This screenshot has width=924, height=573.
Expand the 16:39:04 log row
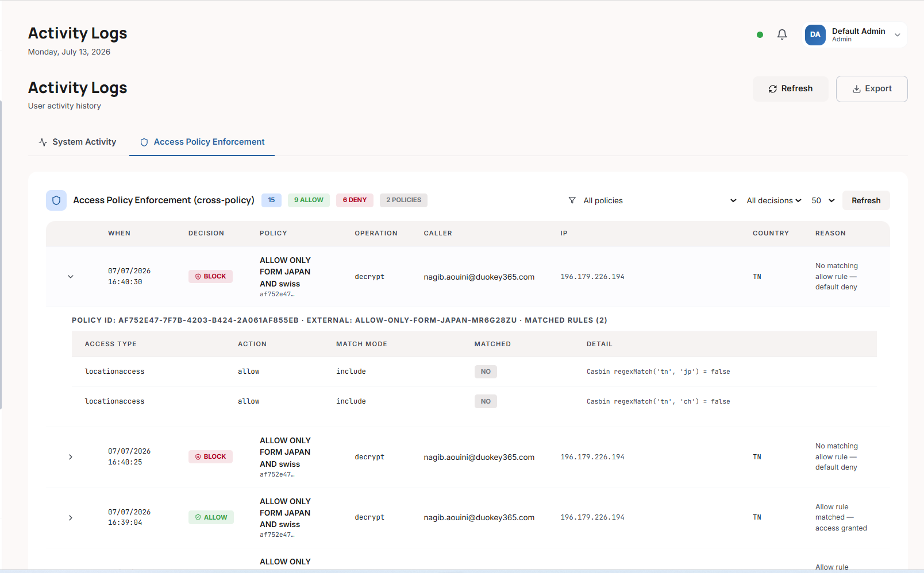(71, 518)
